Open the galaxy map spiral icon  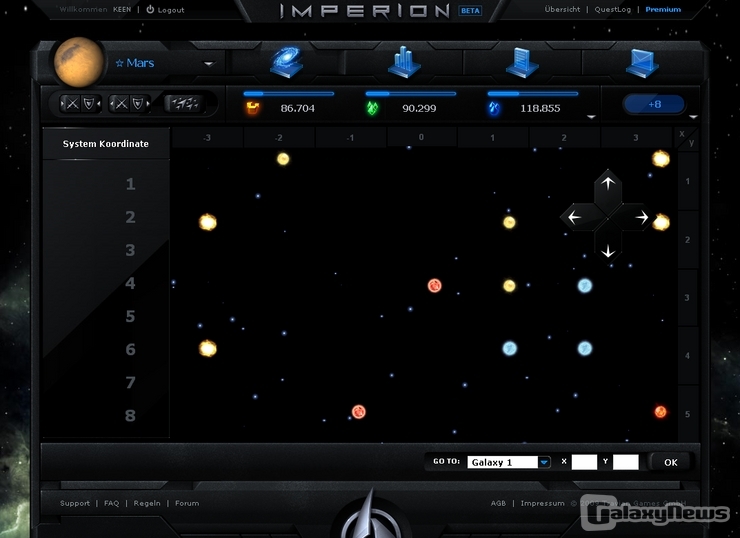288,62
